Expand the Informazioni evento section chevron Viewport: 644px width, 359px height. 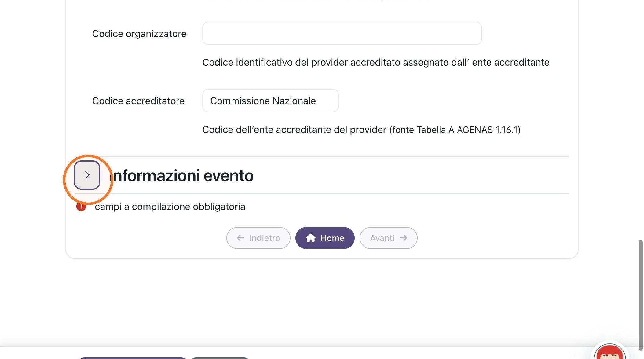tap(87, 175)
